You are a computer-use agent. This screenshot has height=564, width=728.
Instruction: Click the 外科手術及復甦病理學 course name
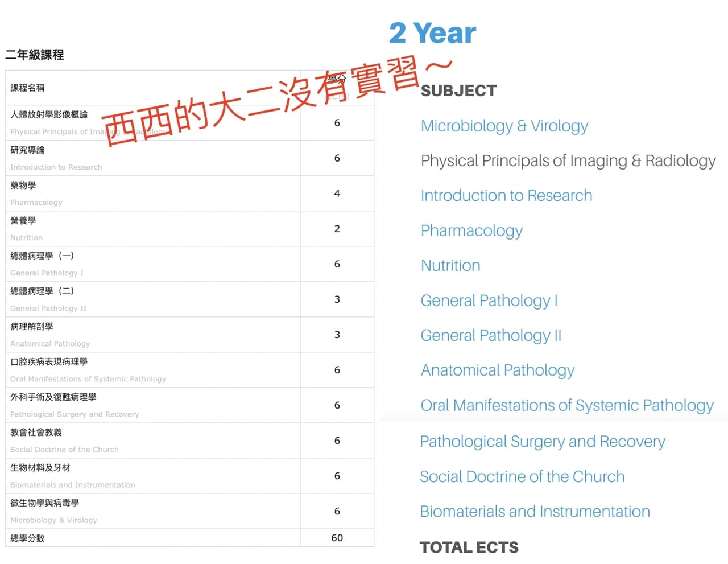pos(53,397)
